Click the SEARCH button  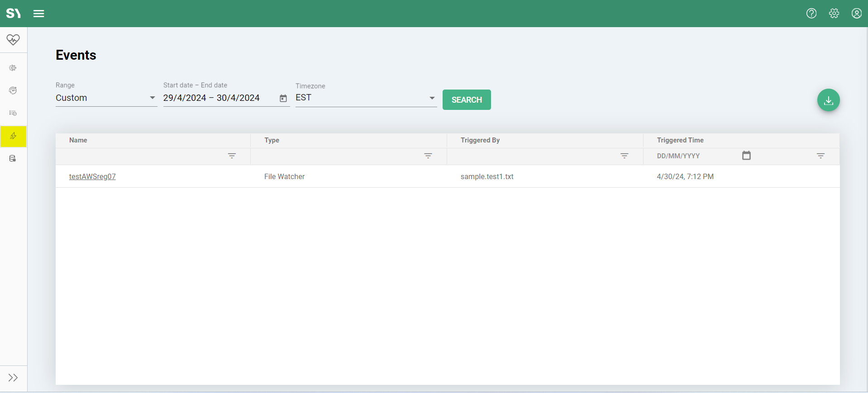[467, 100]
